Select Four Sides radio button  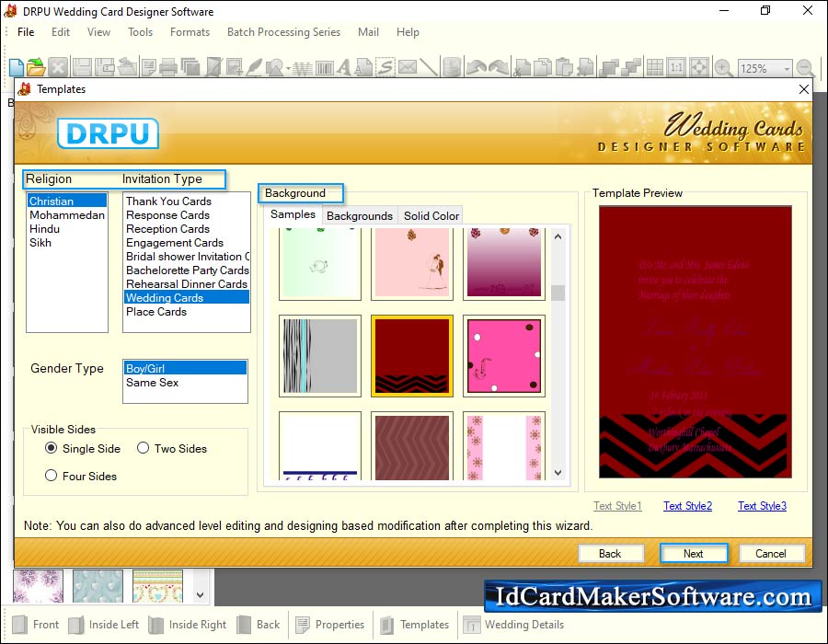pos(51,476)
